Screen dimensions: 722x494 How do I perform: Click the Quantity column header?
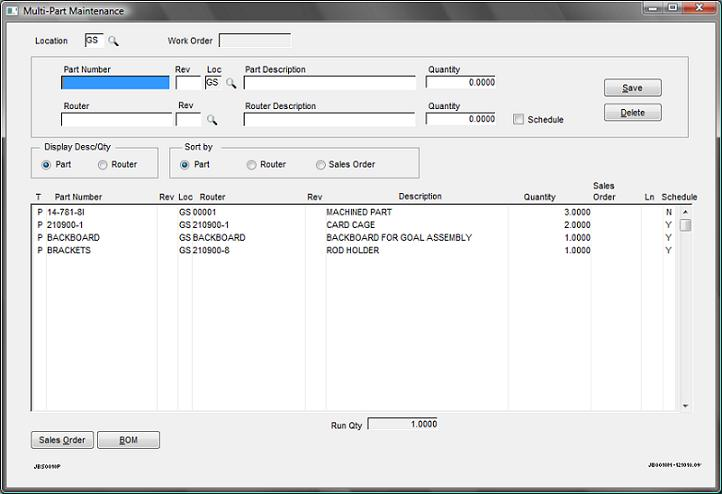tap(539, 197)
